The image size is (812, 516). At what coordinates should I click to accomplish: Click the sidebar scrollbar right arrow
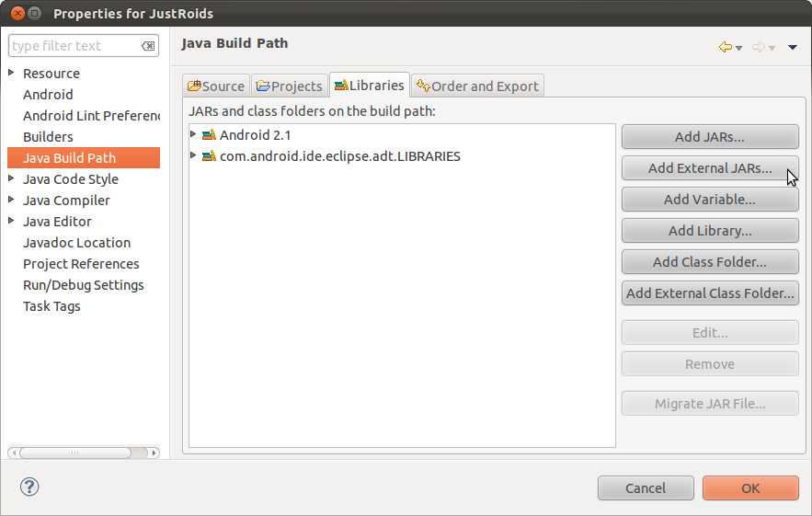tap(154, 453)
